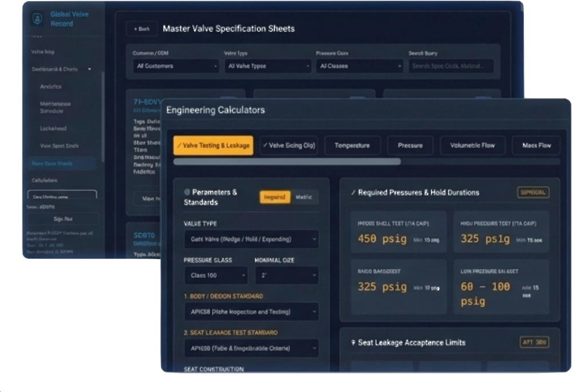
Task: Click the Back button on Master Valve Specification Sheets
Action: click(x=141, y=29)
